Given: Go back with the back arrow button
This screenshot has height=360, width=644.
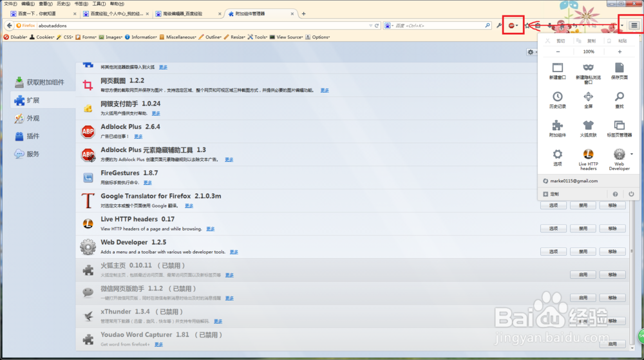Looking at the screenshot, I should 9,26.
